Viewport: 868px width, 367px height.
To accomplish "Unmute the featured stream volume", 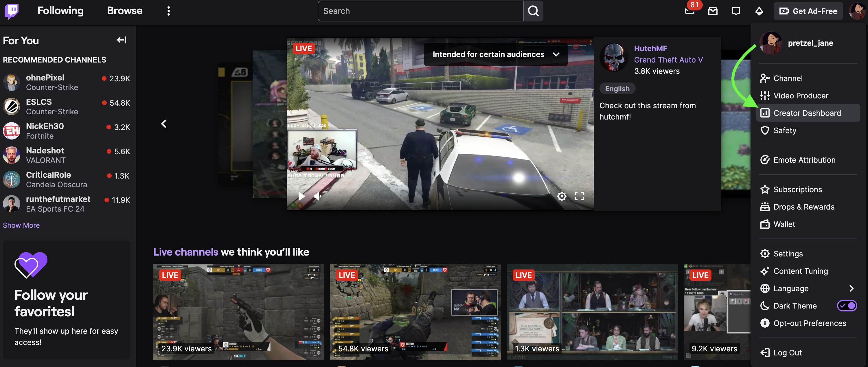I will pos(317,196).
